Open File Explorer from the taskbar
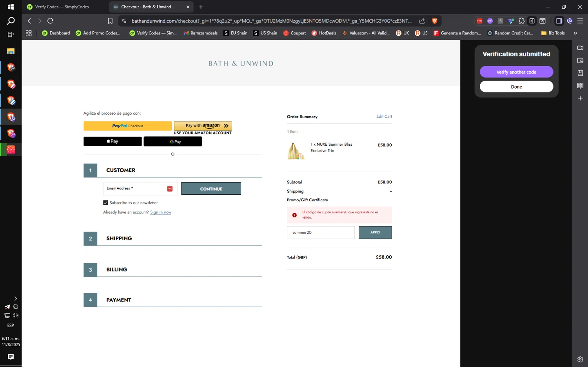588x367 pixels. coord(11,51)
